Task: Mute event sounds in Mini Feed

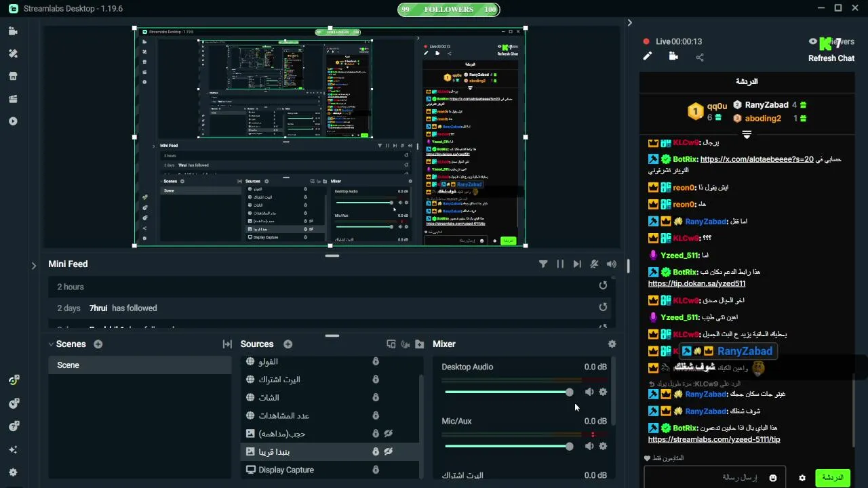Action: tap(594, 264)
